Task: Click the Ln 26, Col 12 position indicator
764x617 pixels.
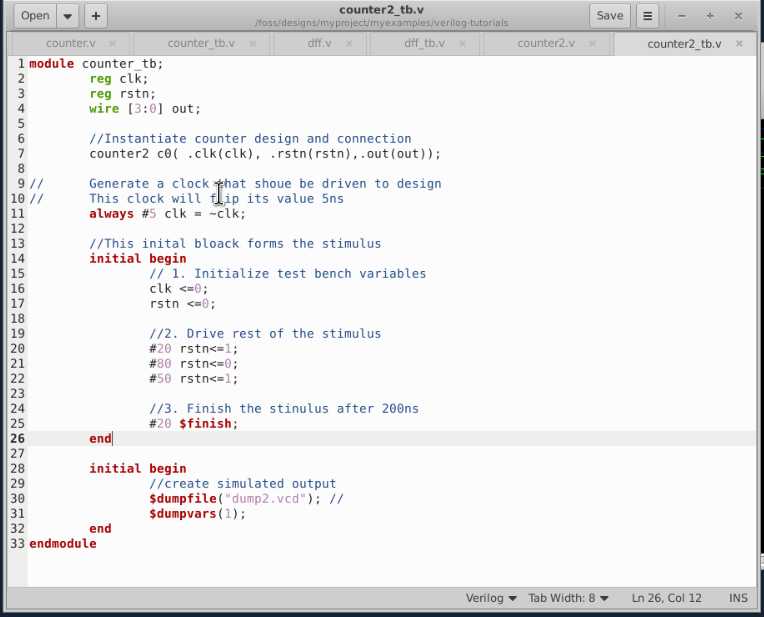Action: [x=666, y=598]
